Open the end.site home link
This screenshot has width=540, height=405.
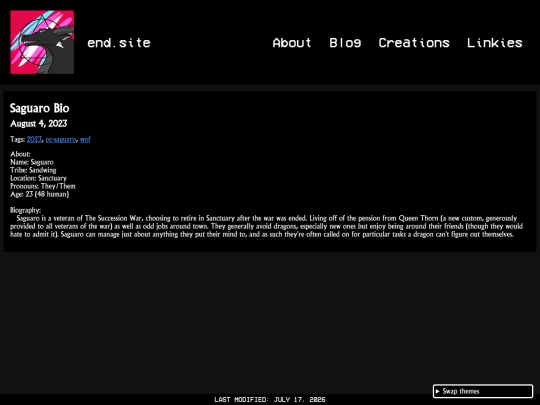point(119,43)
